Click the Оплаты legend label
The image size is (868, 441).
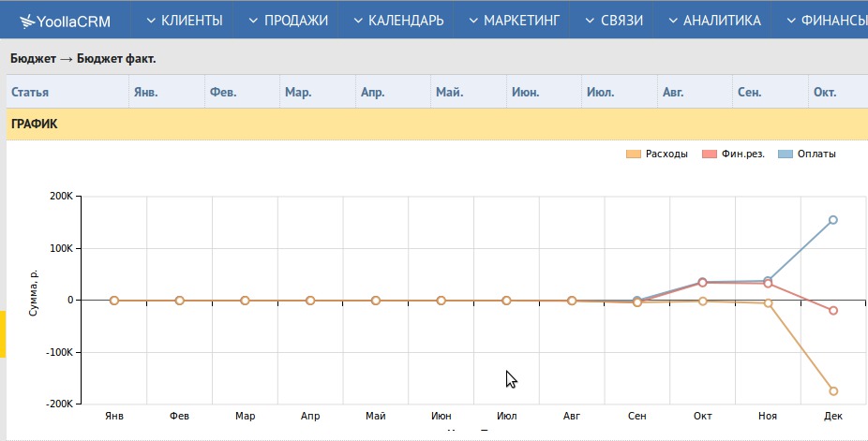pyautogui.click(x=816, y=154)
